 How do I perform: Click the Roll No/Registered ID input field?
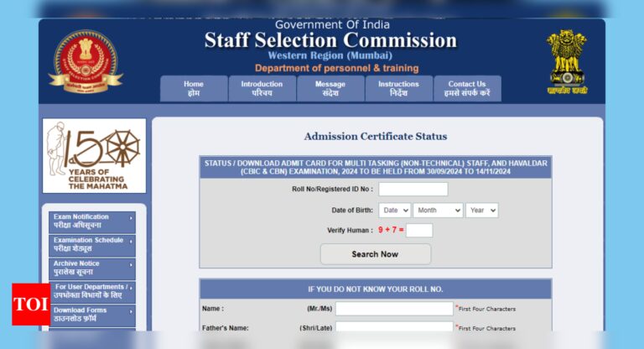[413, 189]
